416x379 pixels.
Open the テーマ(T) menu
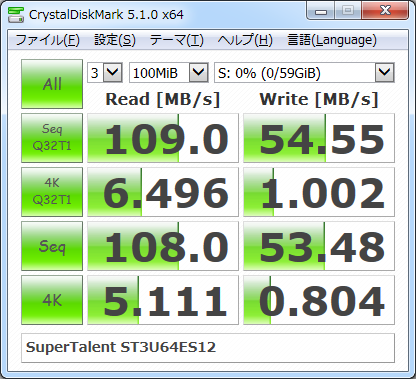177,40
